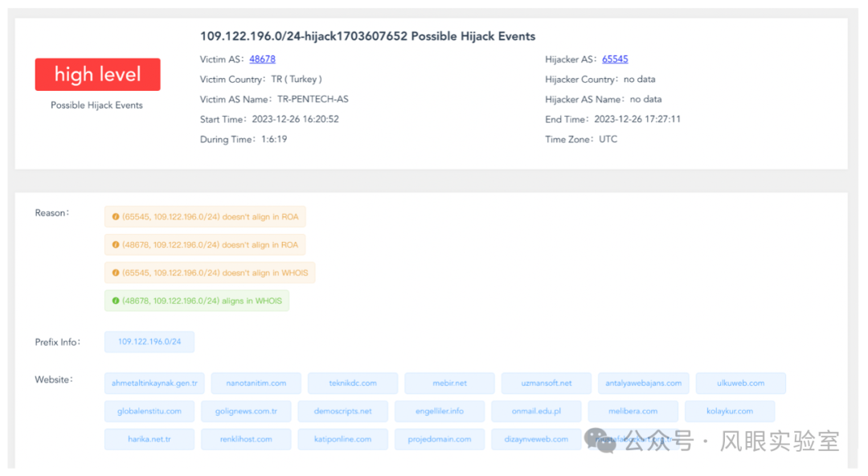Open the onmail.edu.pl website tag

pyautogui.click(x=535, y=412)
